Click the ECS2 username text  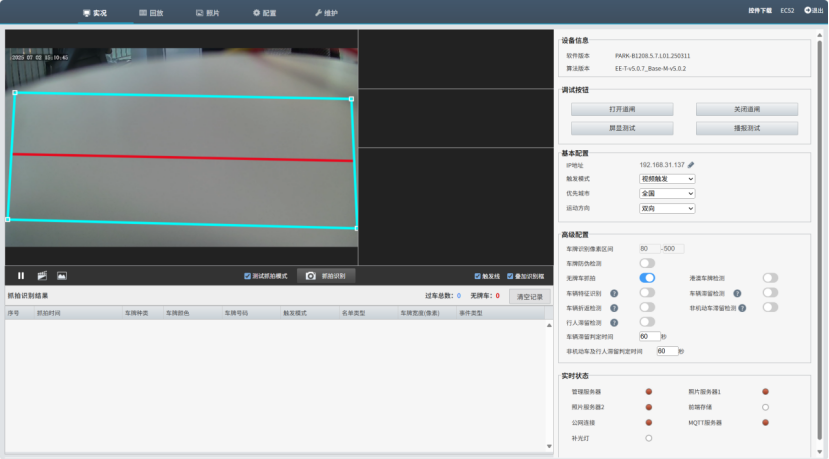[787, 11]
